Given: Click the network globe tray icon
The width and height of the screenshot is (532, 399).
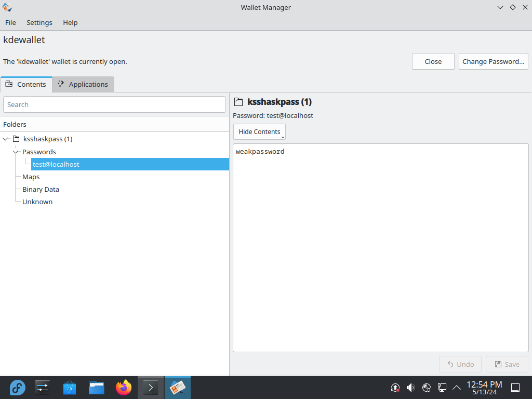Looking at the screenshot, I should (x=427, y=388).
